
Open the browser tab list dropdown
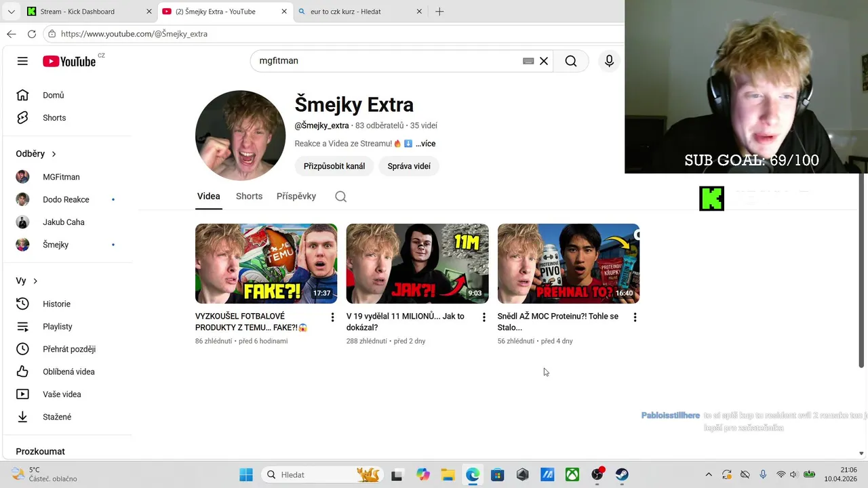[x=11, y=12]
